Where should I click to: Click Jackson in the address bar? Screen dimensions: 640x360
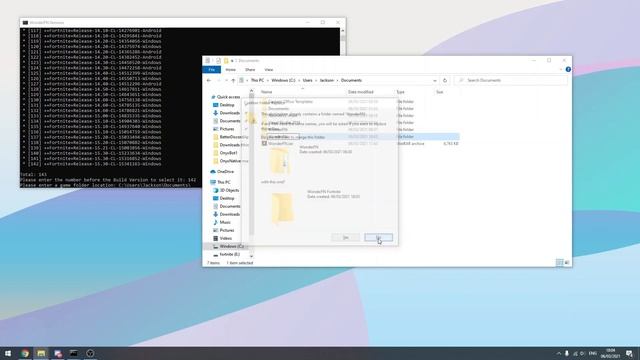click(327, 80)
